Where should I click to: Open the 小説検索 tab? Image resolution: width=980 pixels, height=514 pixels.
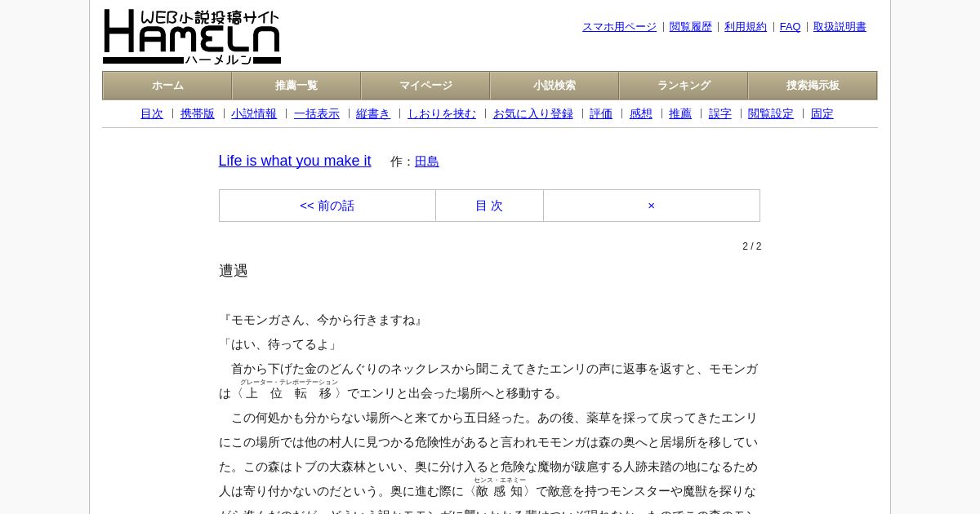click(555, 86)
